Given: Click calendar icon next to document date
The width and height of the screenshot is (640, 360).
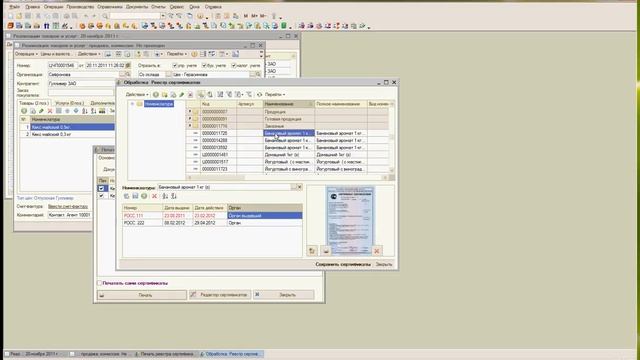Looking at the screenshot, I should tap(128, 65).
